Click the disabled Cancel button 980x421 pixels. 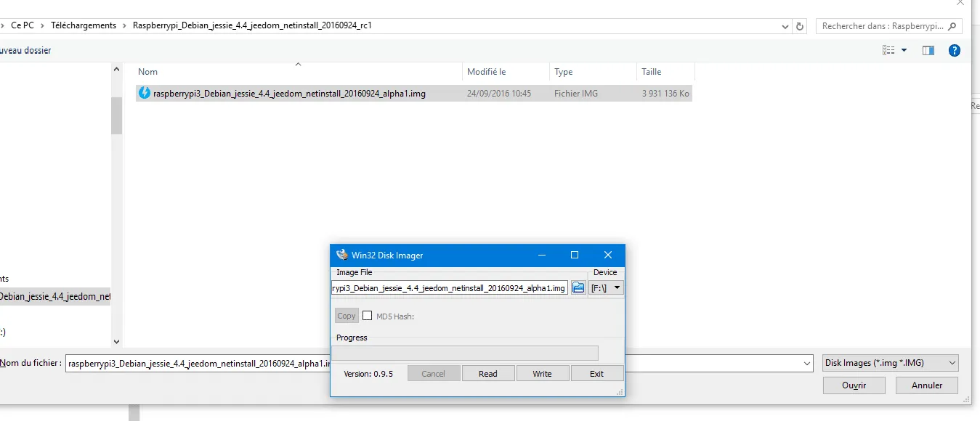coord(434,374)
